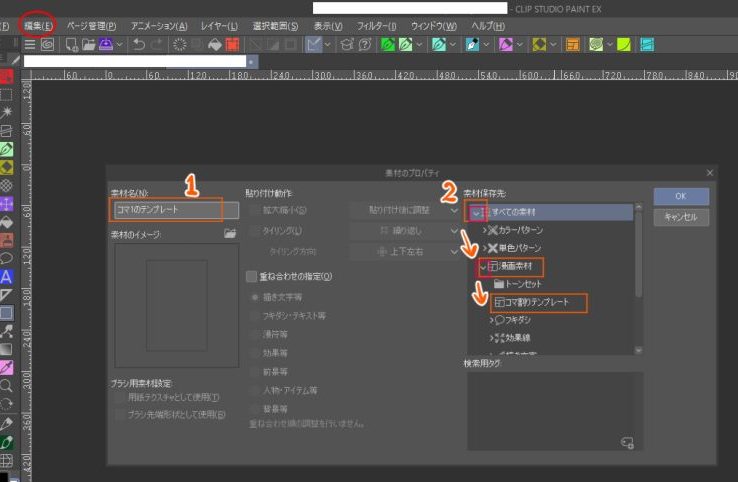738x482 pixels.
Task: Click the graduation cap tutorial icon
Action: click(x=347, y=45)
